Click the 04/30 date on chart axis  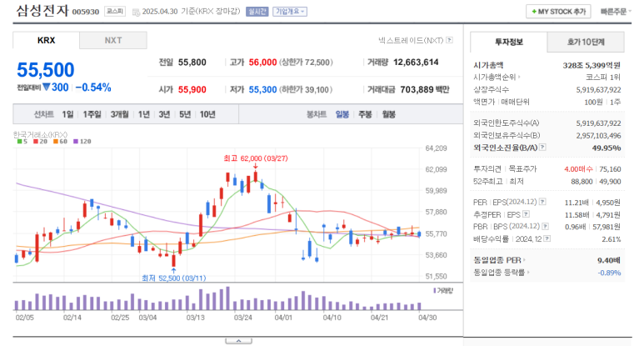[x=427, y=318]
